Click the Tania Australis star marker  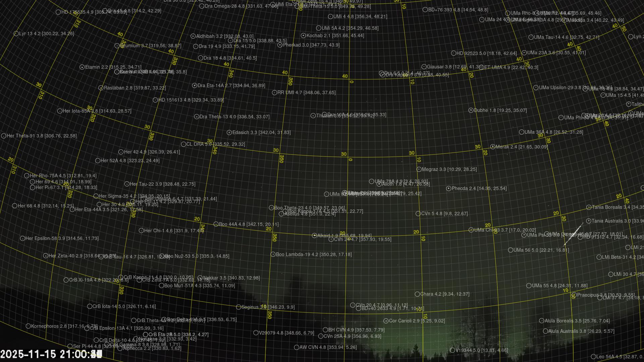pos(588,221)
